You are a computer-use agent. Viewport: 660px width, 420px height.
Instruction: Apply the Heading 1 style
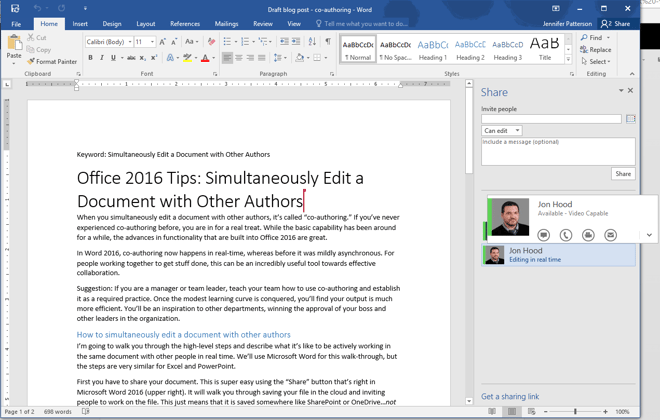click(x=433, y=50)
